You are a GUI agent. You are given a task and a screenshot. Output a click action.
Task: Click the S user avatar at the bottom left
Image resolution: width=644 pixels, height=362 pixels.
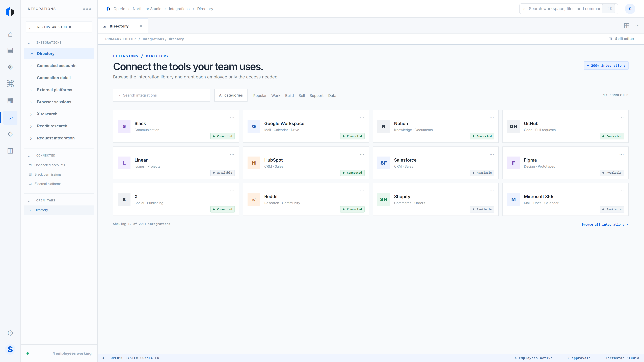click(10, 349)
